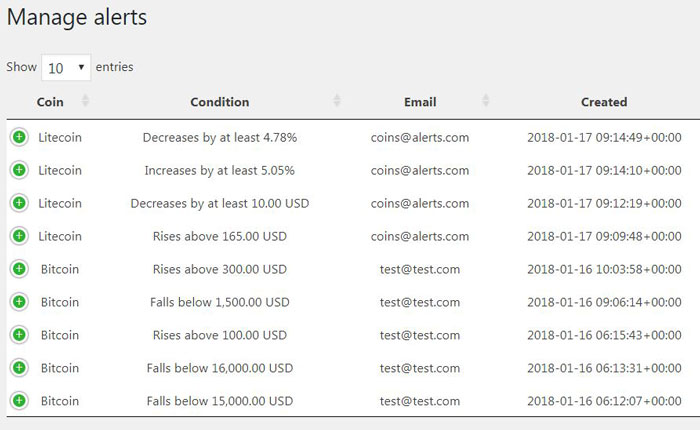Click the Created column header
The image size is (700, 430).
604,102
